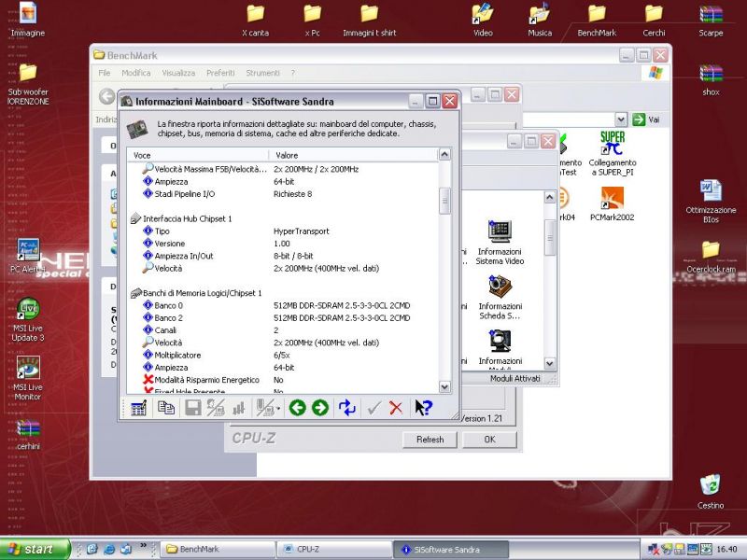747x560 pixels.
Task: Select the Banco 0 memory row
Action: click(x=283, y=305)
